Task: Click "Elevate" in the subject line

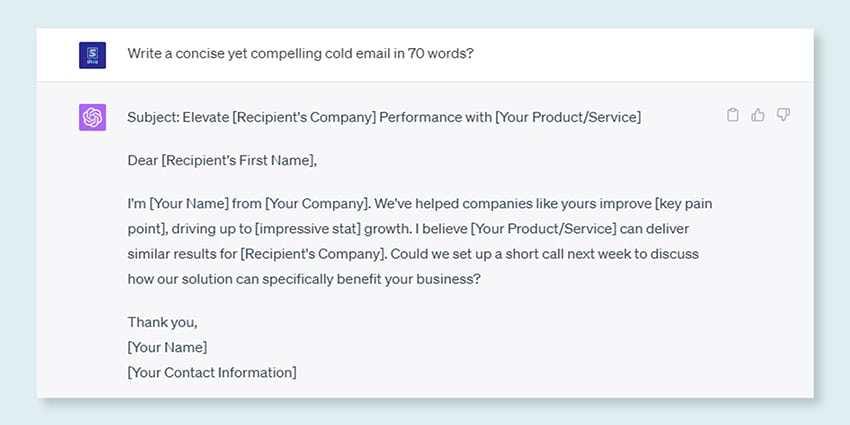Action: coord(206,117)
